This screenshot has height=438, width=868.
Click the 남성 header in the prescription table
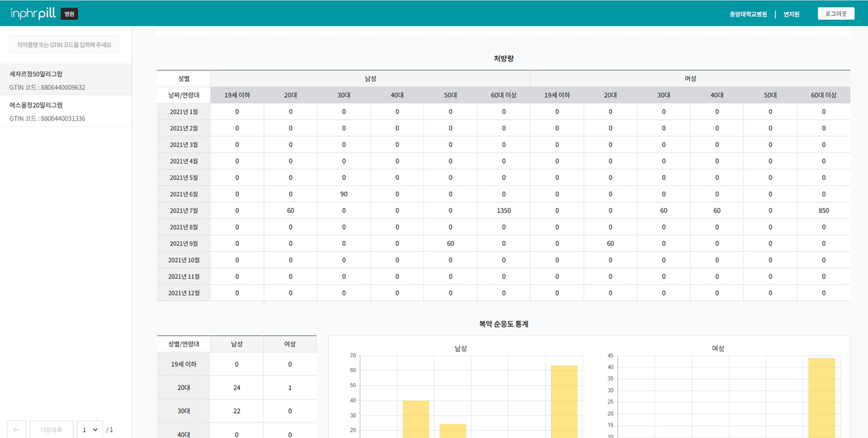tap(370, 79)
